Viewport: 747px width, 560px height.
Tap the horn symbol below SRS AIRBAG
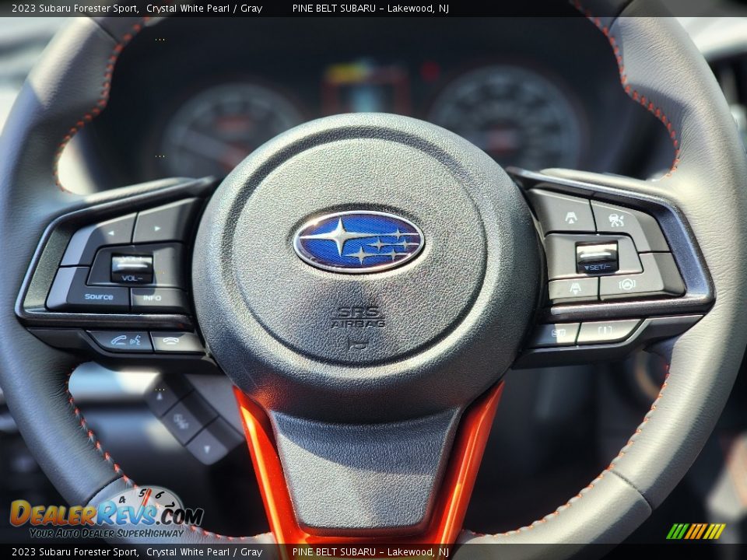tap(358, 343)
